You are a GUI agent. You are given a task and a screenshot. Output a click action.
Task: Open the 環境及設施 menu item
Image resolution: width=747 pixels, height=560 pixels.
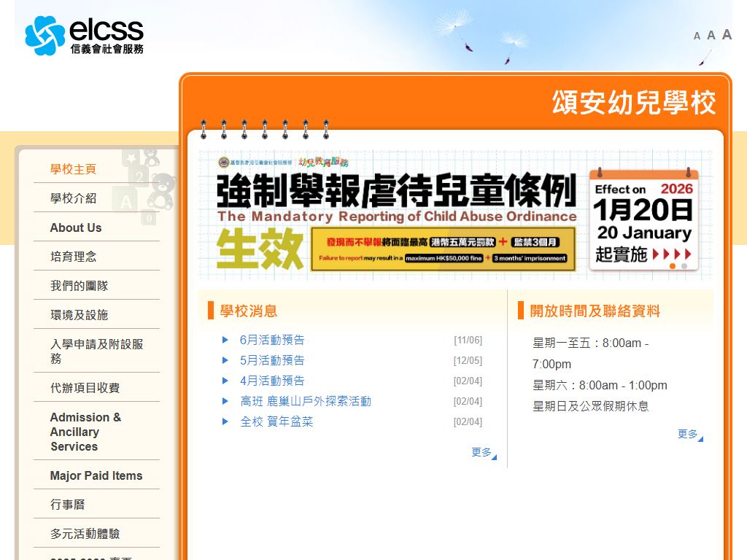pyautogui.click(x=79, y=315)
